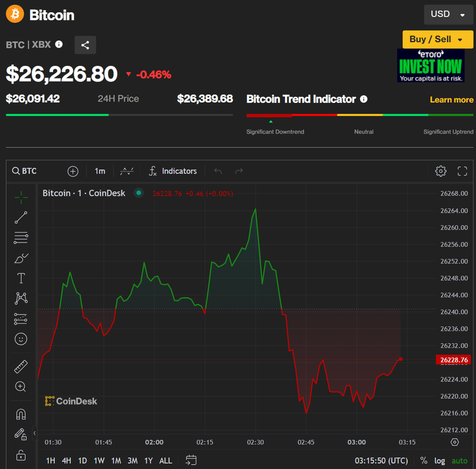Open chart settings gear
This screenshot has width=476, height=469.
(x=441, y=171)
